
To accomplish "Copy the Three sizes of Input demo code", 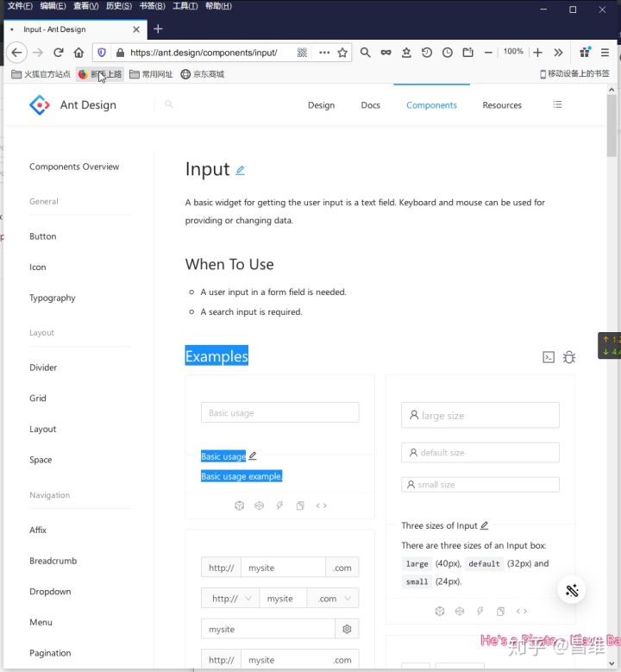I will point(500,611).
